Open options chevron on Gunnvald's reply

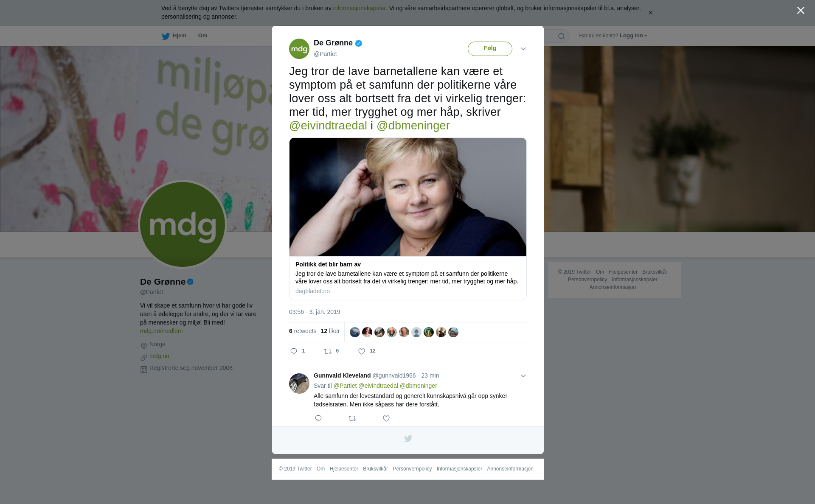(x=523, y=376)
